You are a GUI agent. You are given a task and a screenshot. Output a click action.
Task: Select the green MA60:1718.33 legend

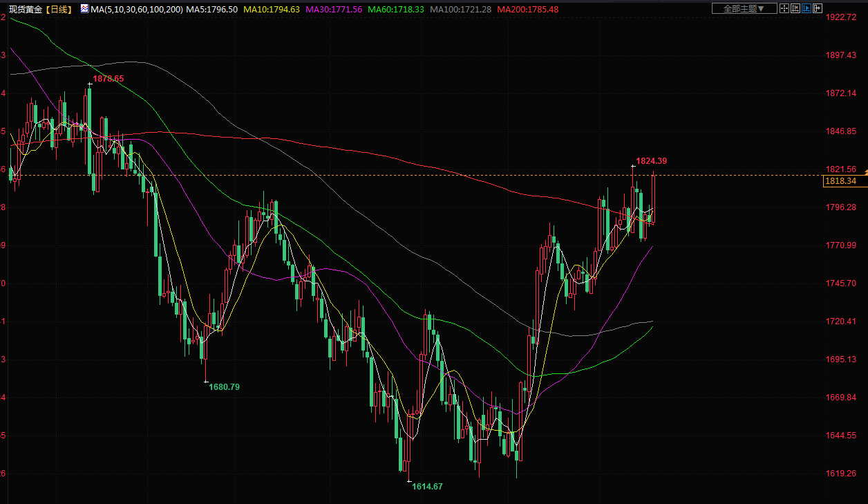pyautogui.click(x=397, y=9)
